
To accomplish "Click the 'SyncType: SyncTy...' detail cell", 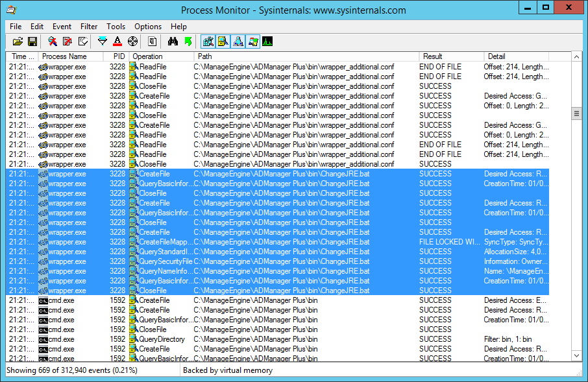I will 516,242.
